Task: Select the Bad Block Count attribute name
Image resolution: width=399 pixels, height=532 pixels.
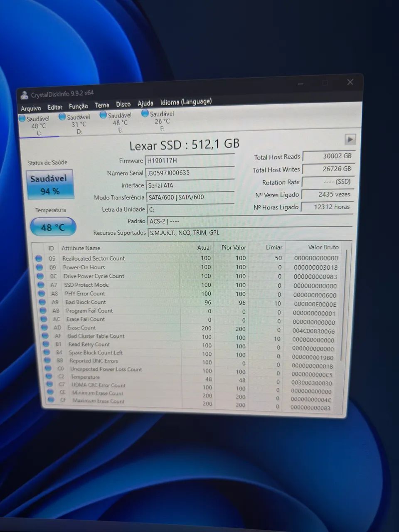Action: [x=86, y=302]
